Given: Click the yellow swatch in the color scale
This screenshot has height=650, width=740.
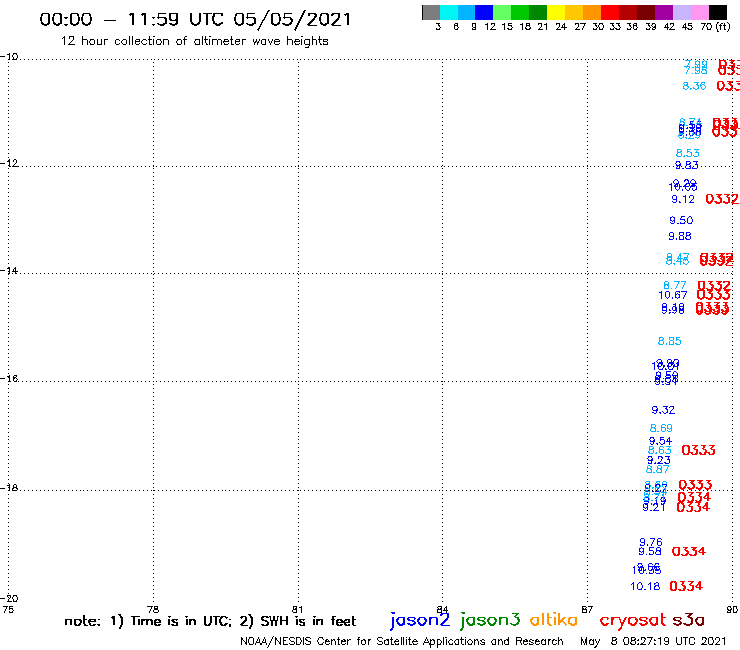Looking at the screenshot, I should 556,12.
